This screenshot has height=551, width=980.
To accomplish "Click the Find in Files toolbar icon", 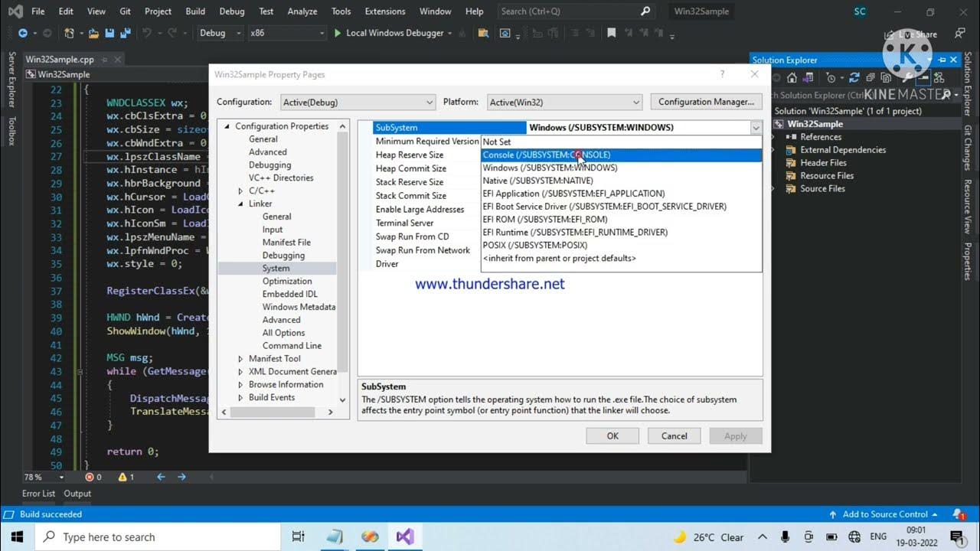I will 483,33.
